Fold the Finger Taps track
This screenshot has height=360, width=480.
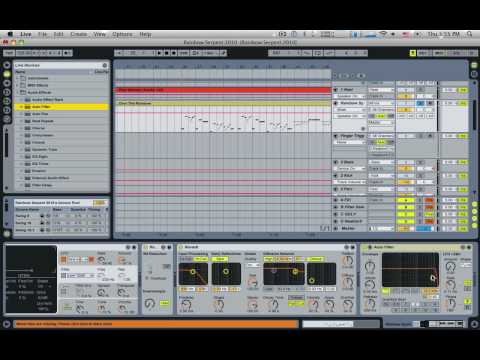[336, 136]
